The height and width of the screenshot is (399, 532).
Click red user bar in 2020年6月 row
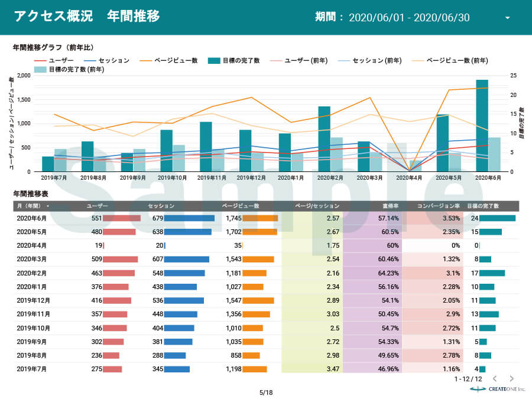click(x=122, y=218)
